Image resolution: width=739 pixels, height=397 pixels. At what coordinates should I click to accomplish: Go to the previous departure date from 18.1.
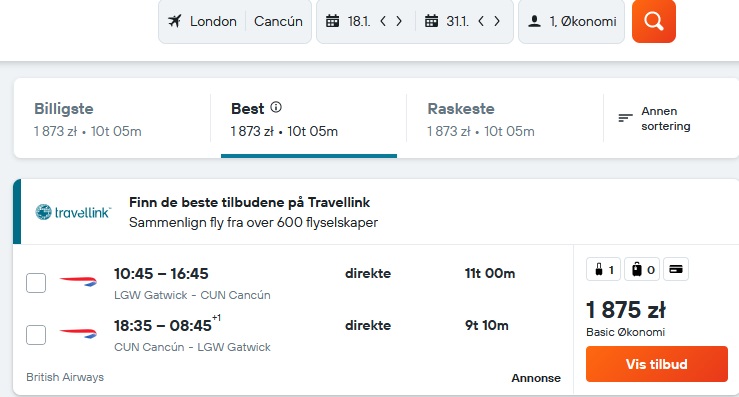click(383, 21)
